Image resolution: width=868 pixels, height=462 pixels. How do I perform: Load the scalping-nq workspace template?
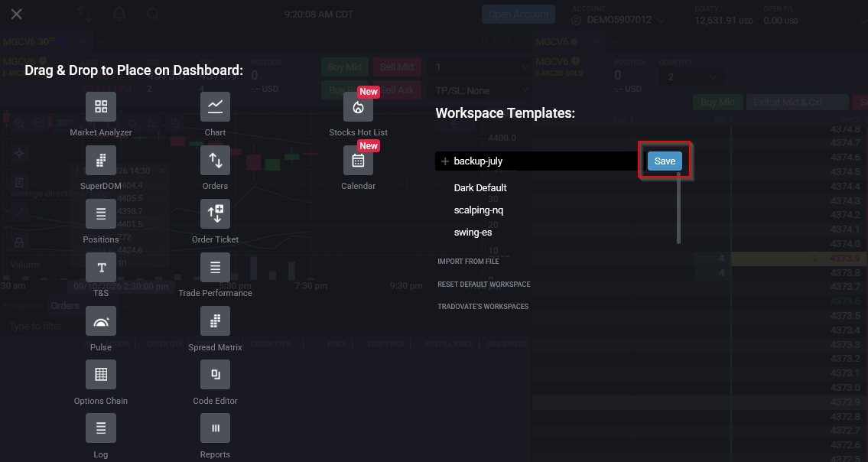tap(478, 210)
